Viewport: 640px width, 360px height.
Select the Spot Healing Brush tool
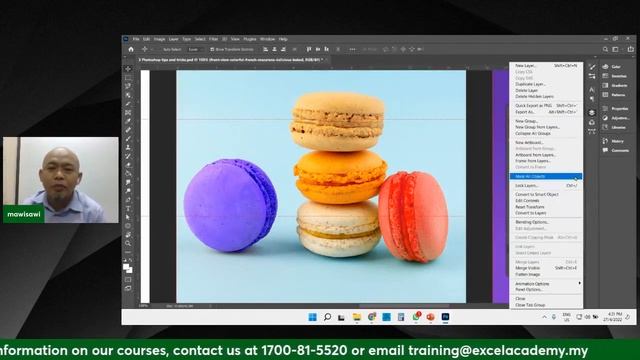tap(128, 130)
